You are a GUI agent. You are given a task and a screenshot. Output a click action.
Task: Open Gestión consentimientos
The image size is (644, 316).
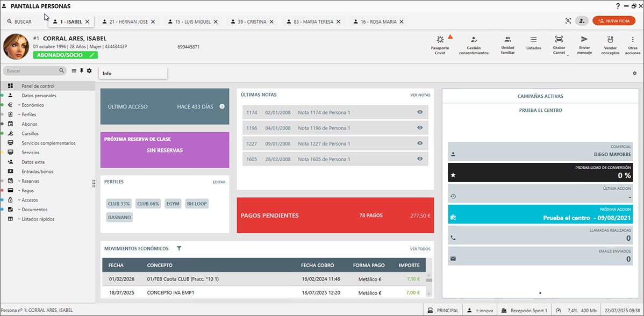pos(474,40)
